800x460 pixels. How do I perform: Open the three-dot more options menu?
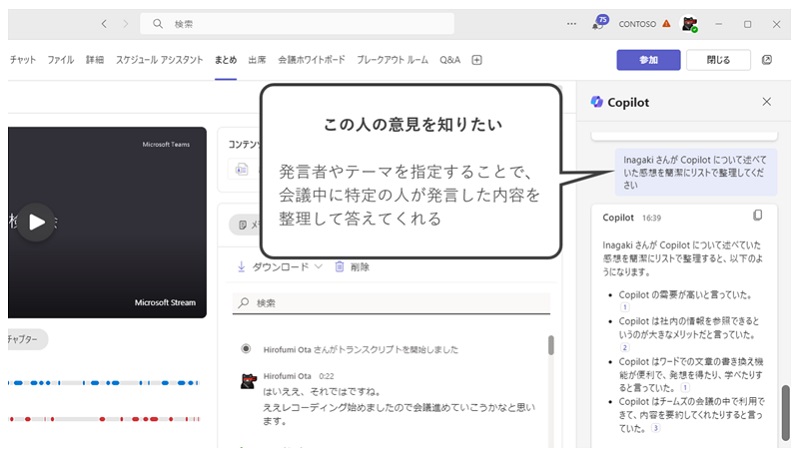571,24
